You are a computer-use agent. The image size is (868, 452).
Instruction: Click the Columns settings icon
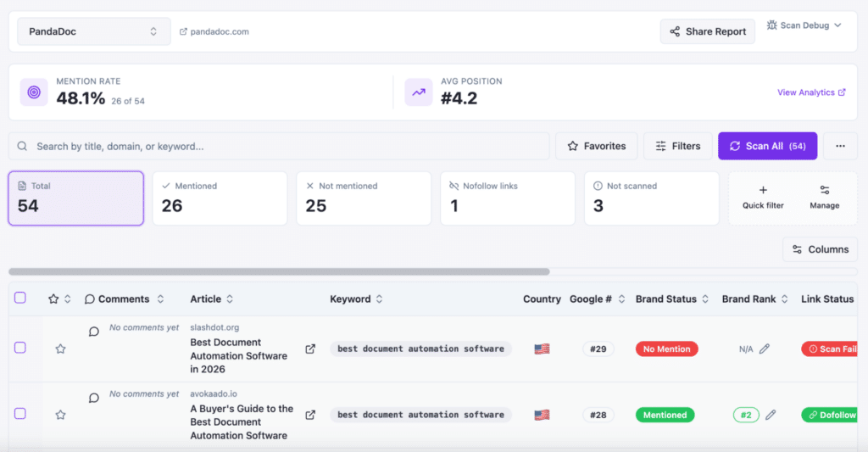(797, 249)
